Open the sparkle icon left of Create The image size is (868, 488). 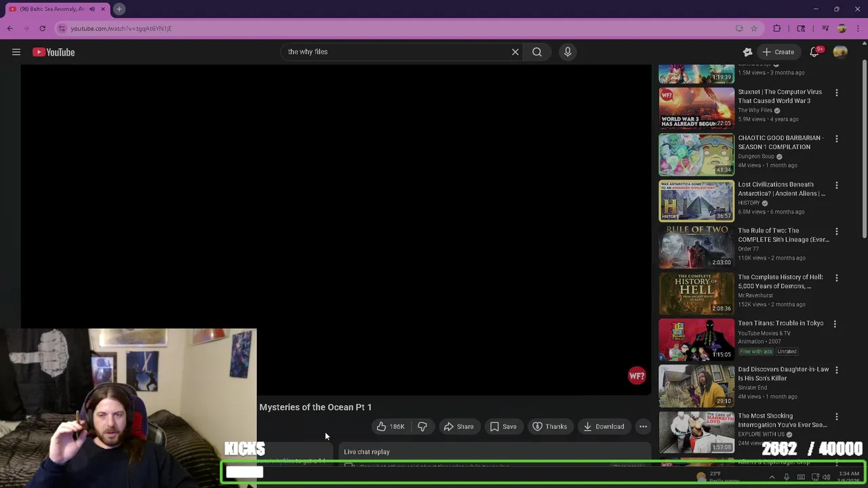coord(747,52)
